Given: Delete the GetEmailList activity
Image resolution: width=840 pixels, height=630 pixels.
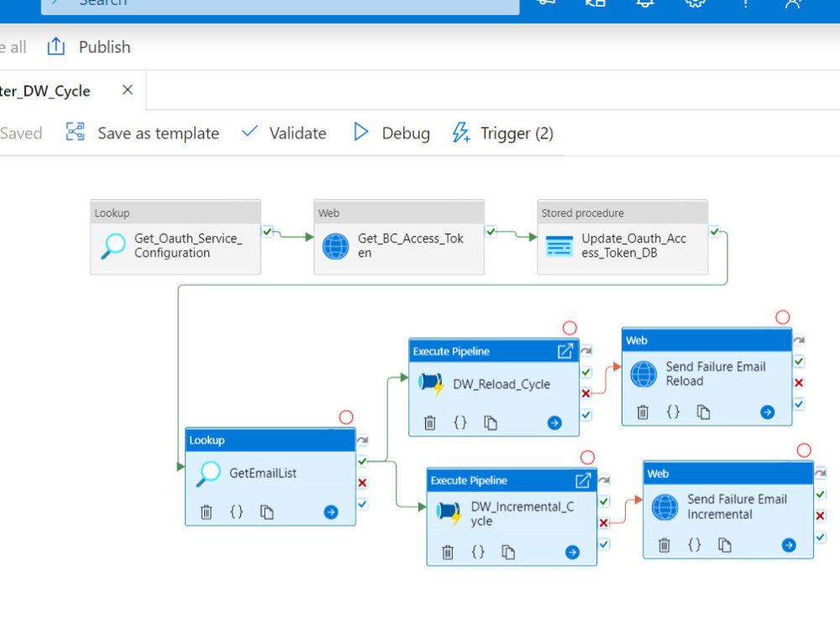Looking at the screenshot, I should [207, 512].
